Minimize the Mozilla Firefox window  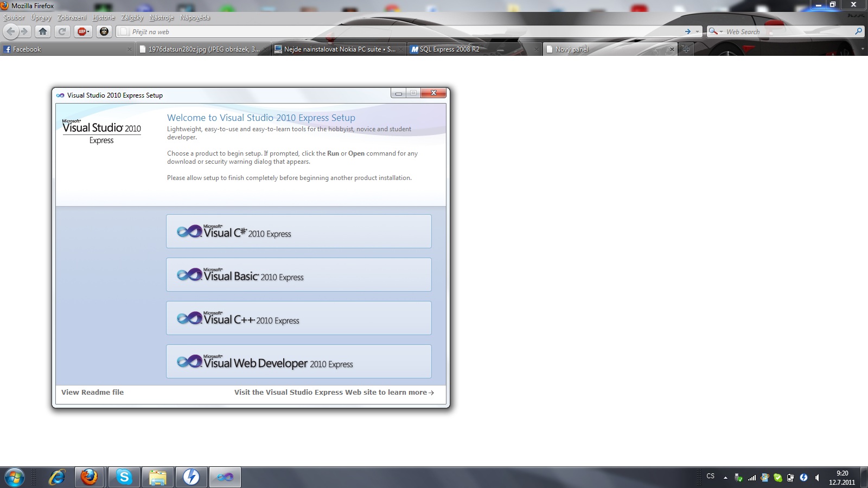pos(819,4)
